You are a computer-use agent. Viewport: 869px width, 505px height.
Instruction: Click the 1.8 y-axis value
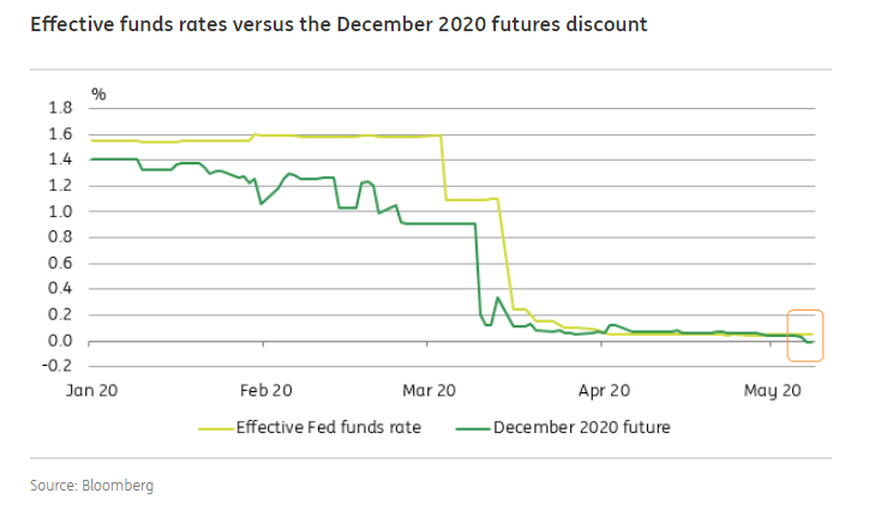point(60,108)
